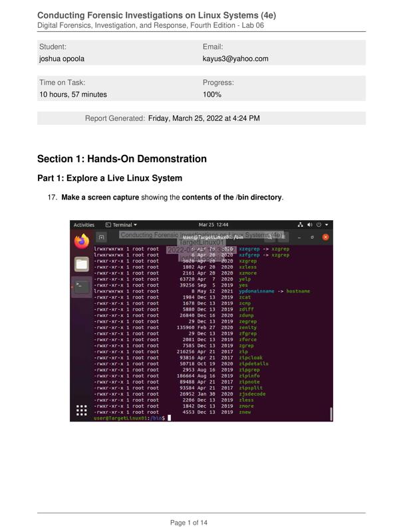Expand the system menu arrow
403x532 pixels.
click(x=327, y=225)
